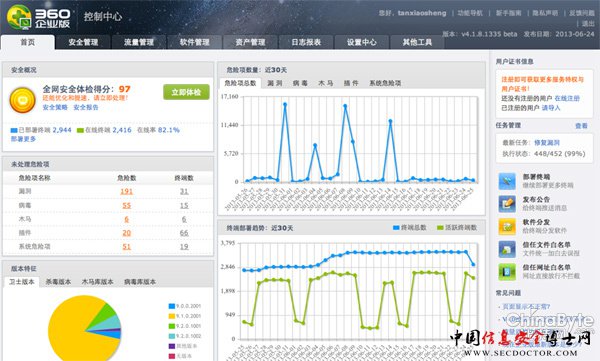Viewport: 600px width, 361px height.
Task: Click the 信任网址白名单 URL whitelist icon
Action: 507,272
